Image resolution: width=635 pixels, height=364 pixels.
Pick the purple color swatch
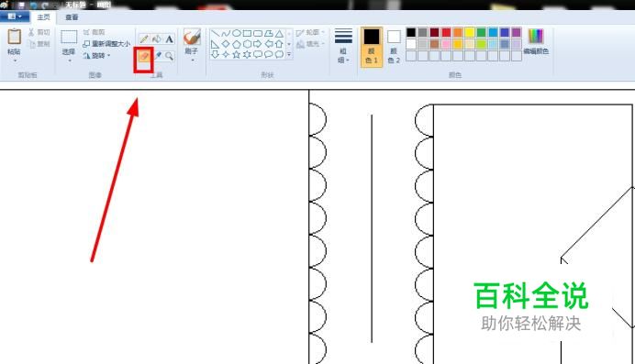click(x=517, y=32)
